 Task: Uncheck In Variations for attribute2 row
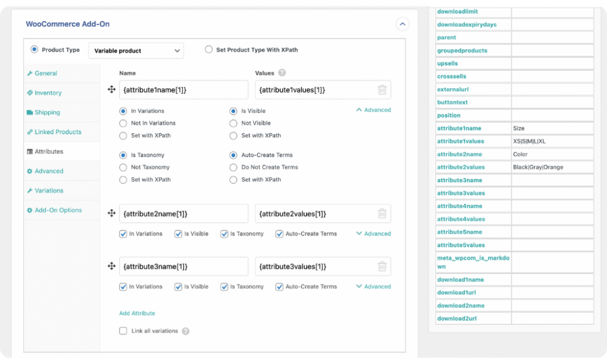click(123, 234)
